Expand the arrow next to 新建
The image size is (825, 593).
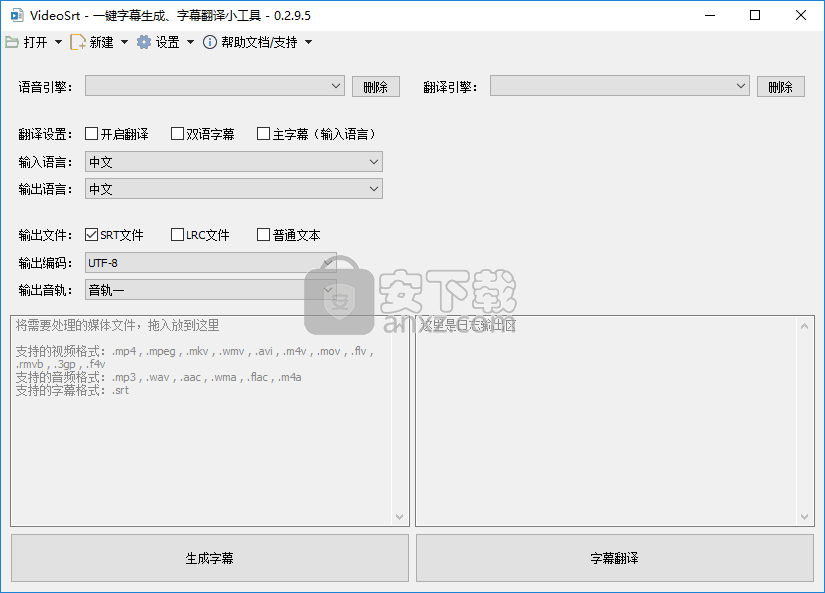coord(124,42)
